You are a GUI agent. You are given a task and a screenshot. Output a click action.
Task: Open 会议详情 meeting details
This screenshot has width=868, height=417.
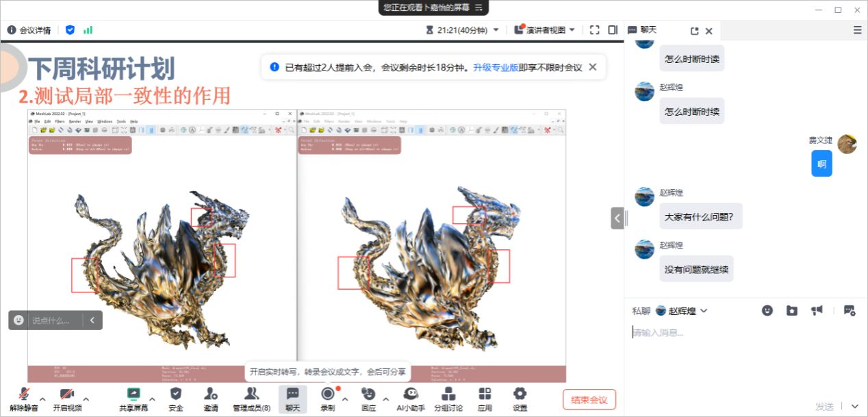29,30
